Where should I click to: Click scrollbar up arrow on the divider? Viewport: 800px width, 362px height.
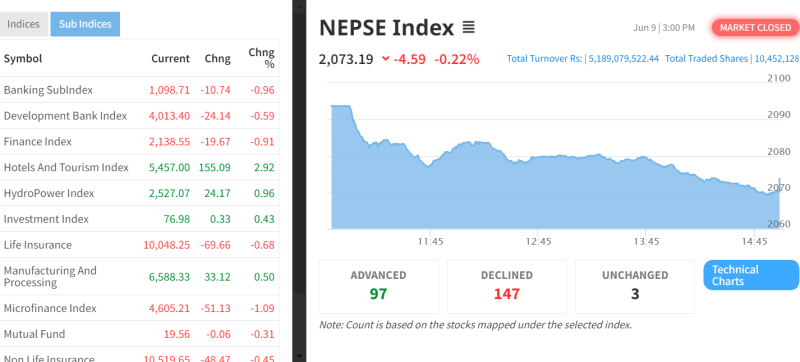(299, 4)
